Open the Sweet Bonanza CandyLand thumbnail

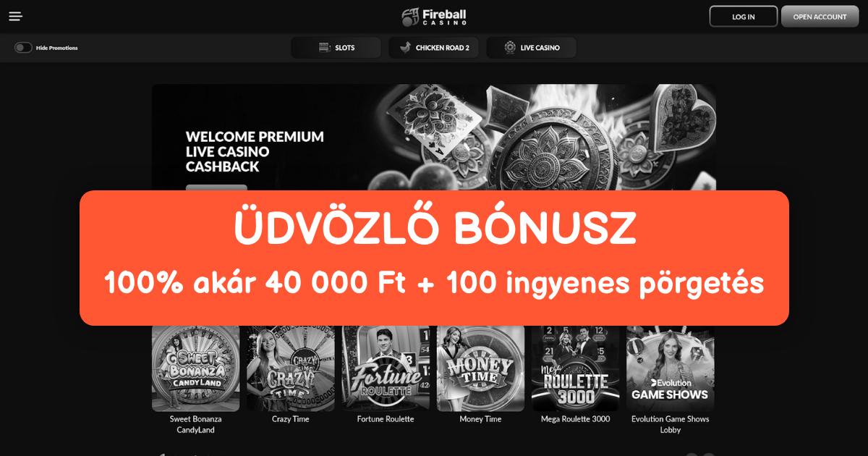point(195,368)
